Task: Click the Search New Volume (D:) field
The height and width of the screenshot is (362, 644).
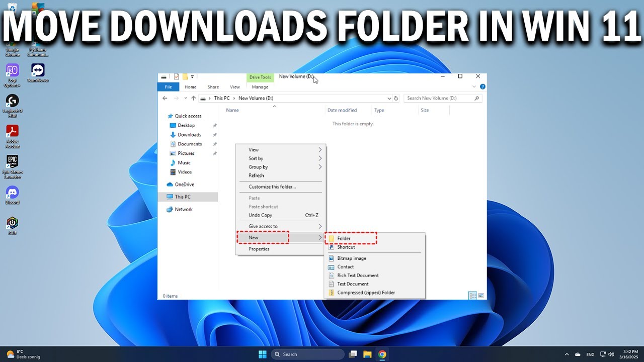Action: coord(443,99)
